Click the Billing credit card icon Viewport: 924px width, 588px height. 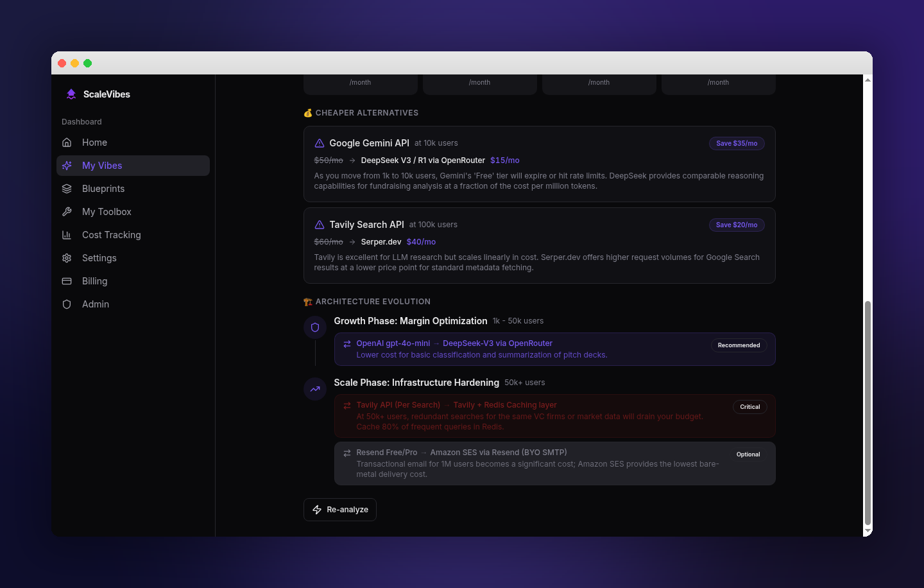click(x=67, y=281)
